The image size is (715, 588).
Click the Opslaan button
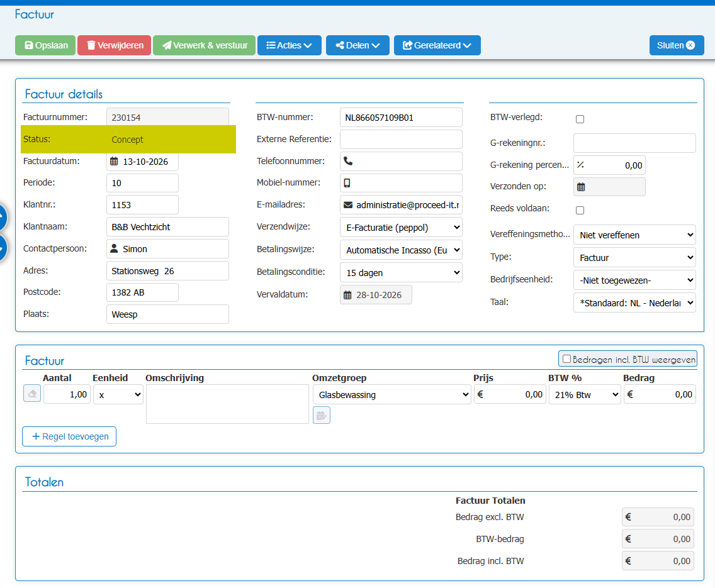click(45, 45)
